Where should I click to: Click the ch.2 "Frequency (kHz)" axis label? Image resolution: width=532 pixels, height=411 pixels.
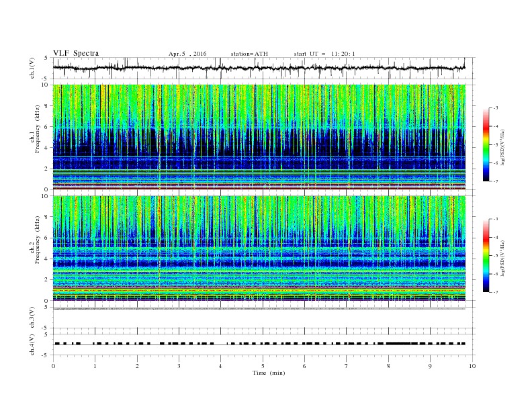(x=37, y=239)
